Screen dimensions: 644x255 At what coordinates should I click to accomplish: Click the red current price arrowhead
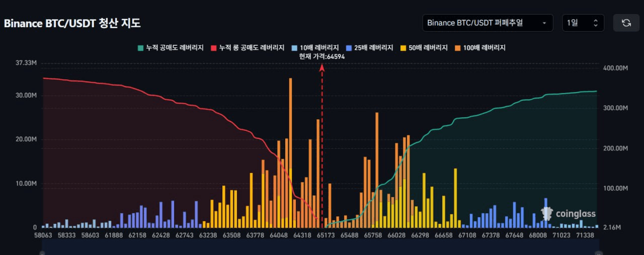322,67
